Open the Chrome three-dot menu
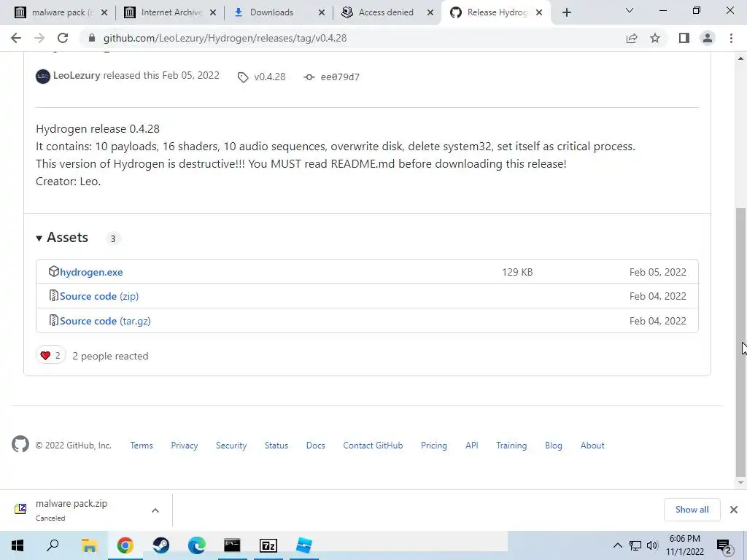Screen dimensions: 747x560 [731, 38]
